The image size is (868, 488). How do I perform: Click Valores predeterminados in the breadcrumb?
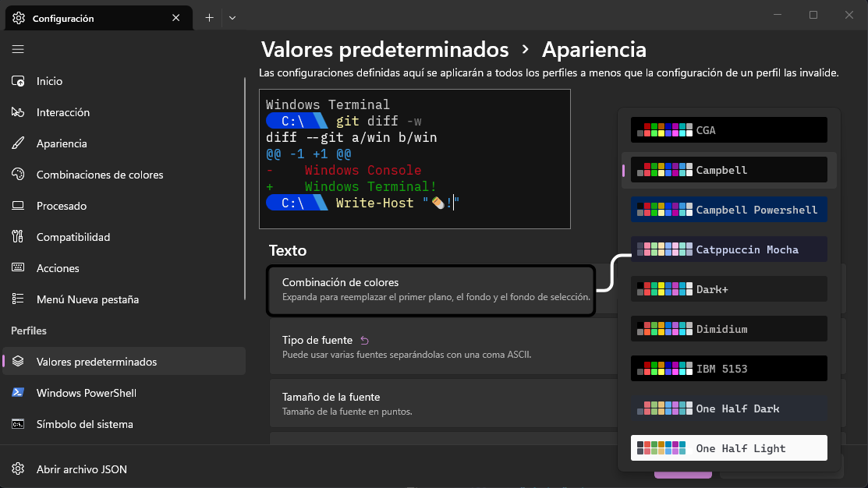tap(384, 49)
